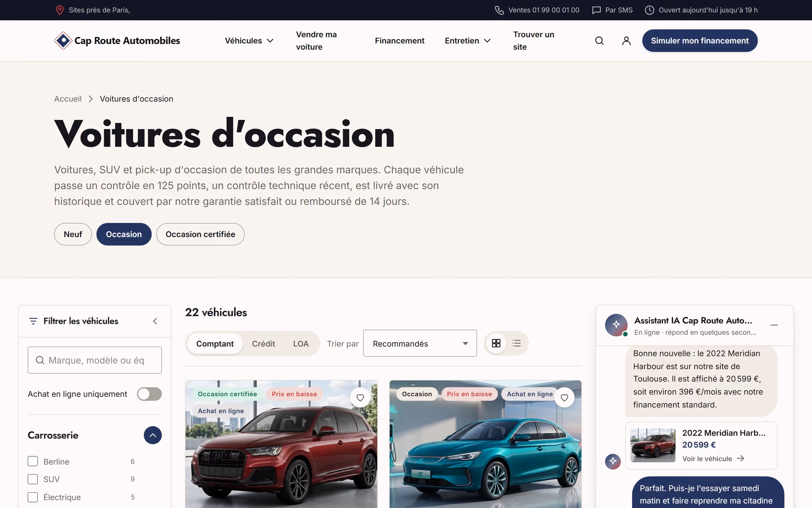This screenshot has height=508, width=812.
Task: Click in Marque, modèle search field
Action: [x=95, y=360]
